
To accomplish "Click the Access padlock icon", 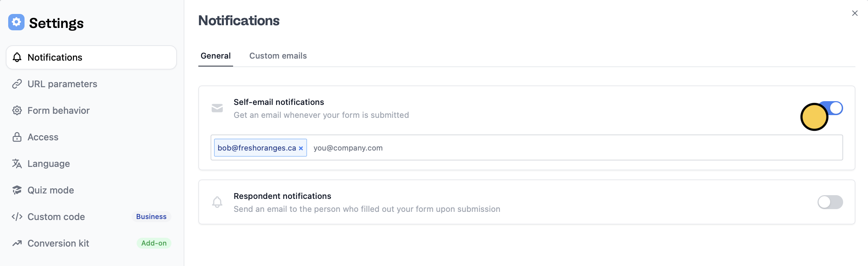I will (17, 137).
